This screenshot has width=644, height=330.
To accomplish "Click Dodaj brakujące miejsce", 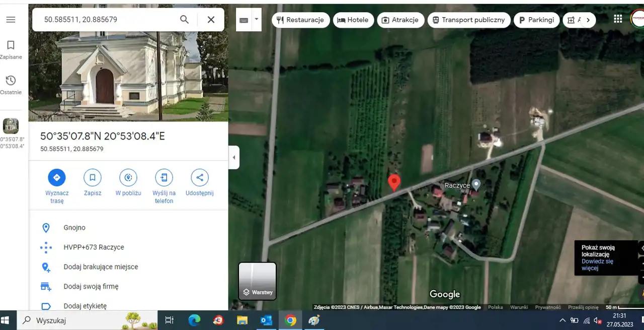I will tap(101, 267).
